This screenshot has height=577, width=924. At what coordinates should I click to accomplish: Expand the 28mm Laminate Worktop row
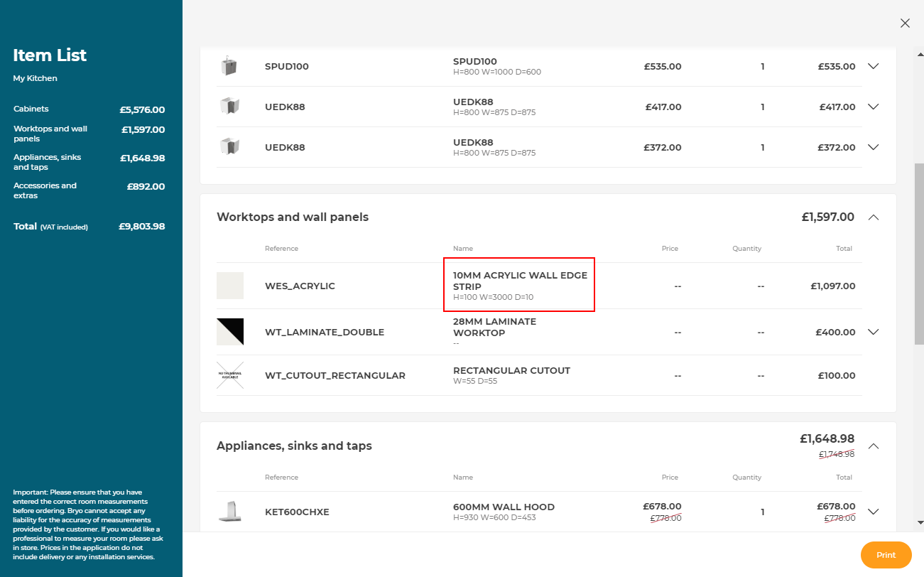pyautogui.click(x=874, y=332)
